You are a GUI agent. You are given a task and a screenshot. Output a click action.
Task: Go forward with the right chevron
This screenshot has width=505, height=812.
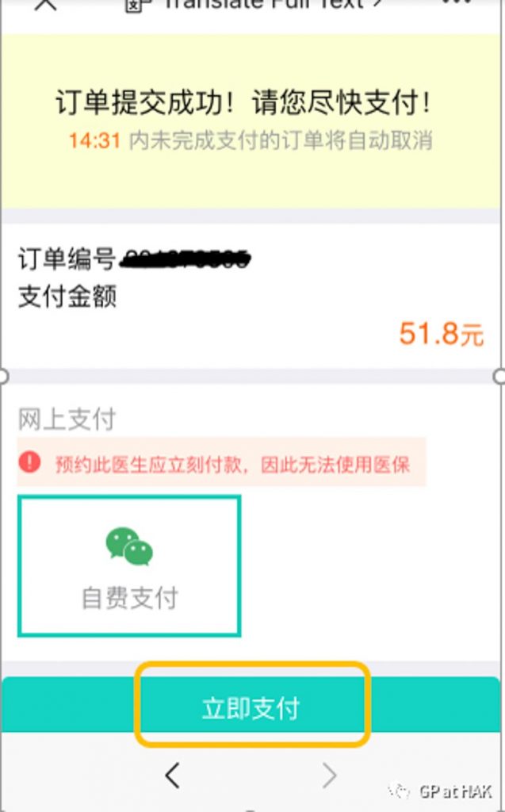pos(330,776)
